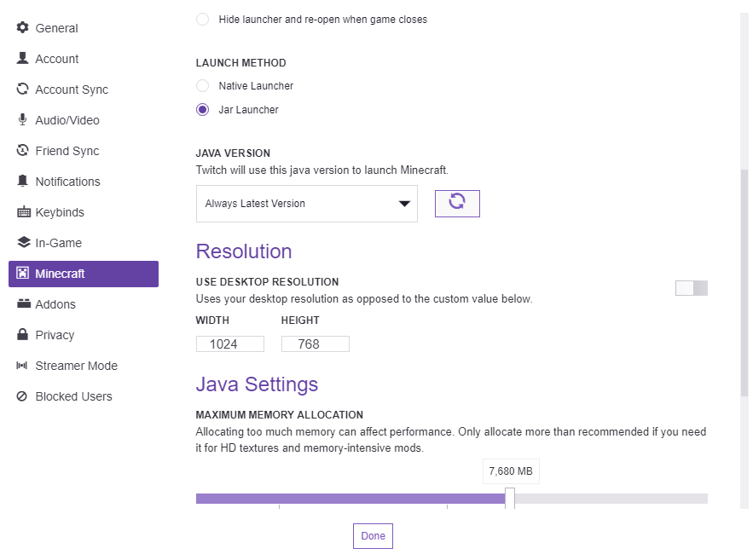Select the Native Launcher option
This screenshot has height=560, width=753.
click(x=202, y=85)
